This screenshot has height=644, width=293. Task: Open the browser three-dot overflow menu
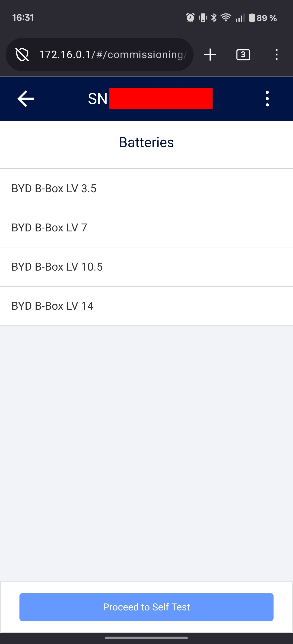point(276,54)
